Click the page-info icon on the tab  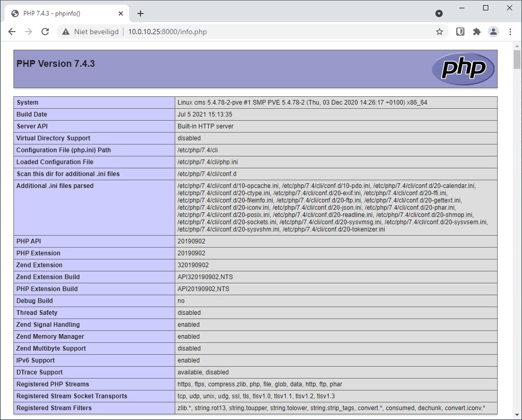pyautogui.click(x=15, y=13)
